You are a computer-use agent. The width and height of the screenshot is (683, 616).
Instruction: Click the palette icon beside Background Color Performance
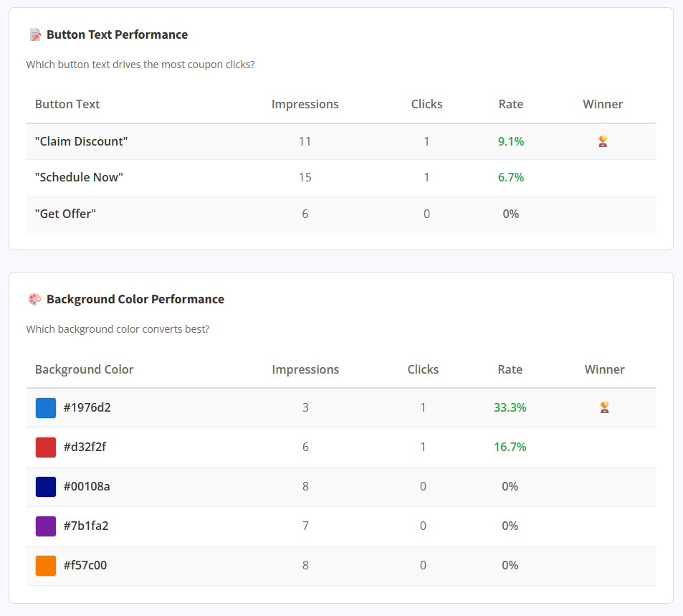coord(34,299)
